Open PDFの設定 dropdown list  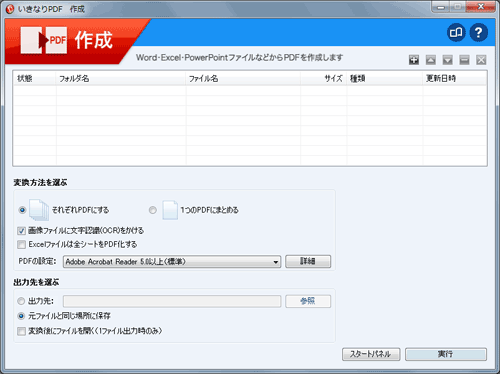(172, 262)
